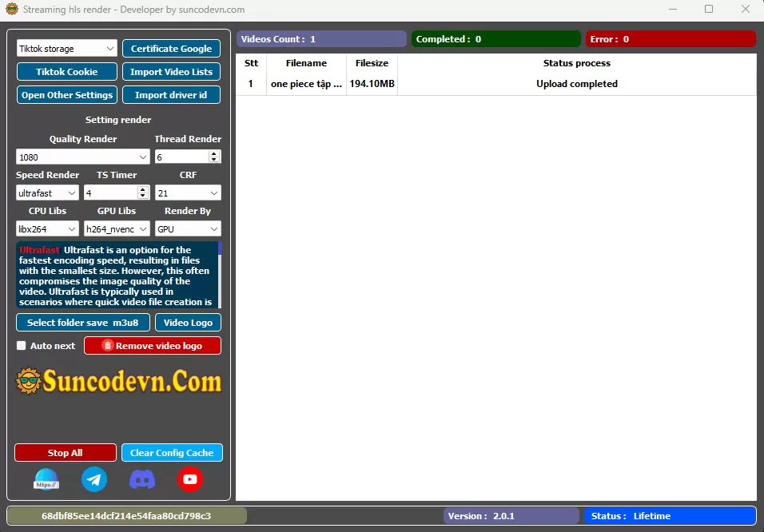
Task: Click the Remove video logo button
Action: coord(153,346)
